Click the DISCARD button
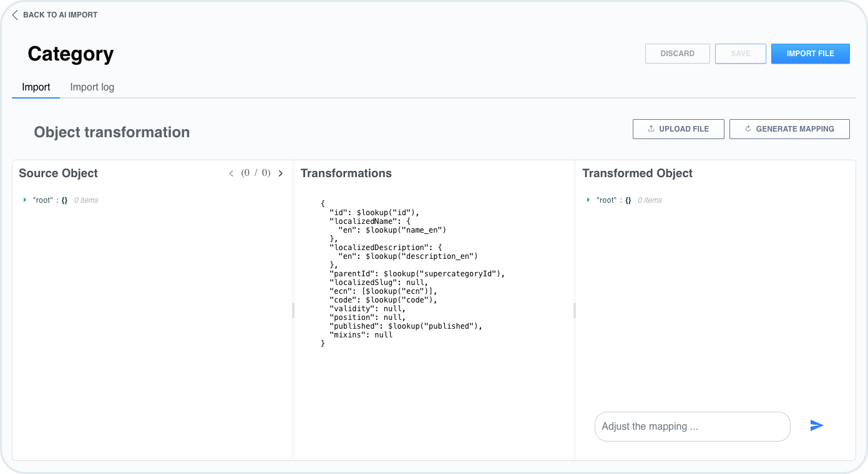The image size is (868, 474). point(677,54)
